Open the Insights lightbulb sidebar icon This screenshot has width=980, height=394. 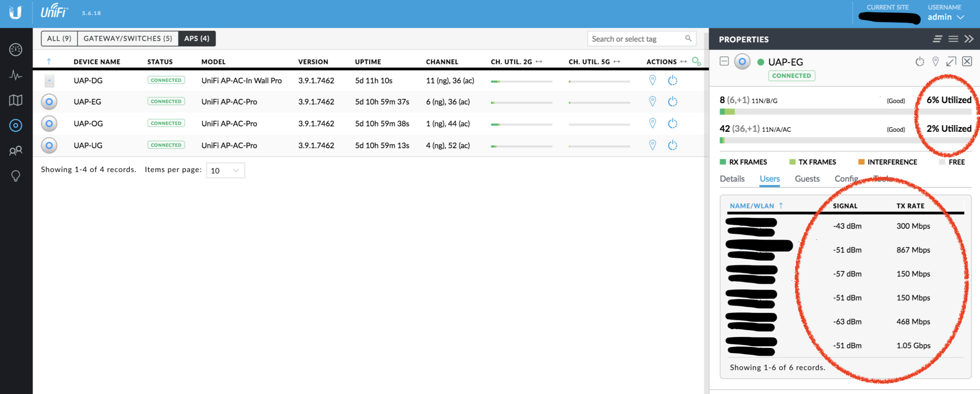point(16,176)
